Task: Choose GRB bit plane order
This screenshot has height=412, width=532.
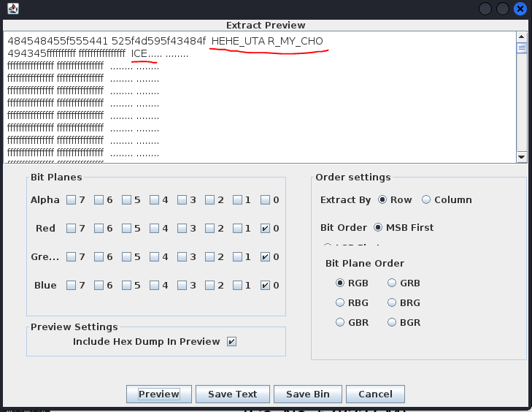Action: (393, 283)
